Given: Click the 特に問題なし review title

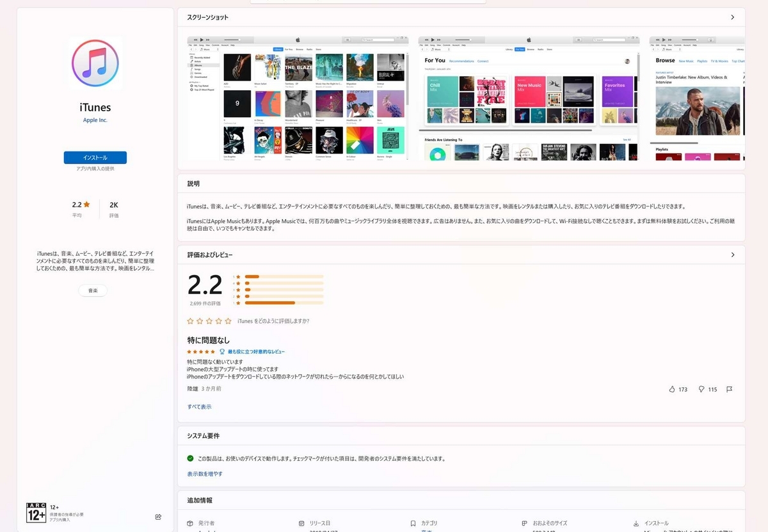Looking at the screenshot, I should tap(209, 340).
